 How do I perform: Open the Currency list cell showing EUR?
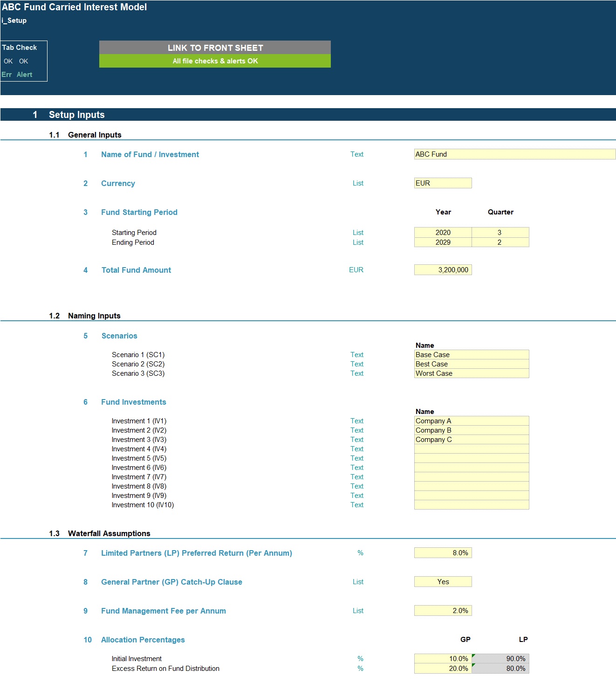click(443, 183)
